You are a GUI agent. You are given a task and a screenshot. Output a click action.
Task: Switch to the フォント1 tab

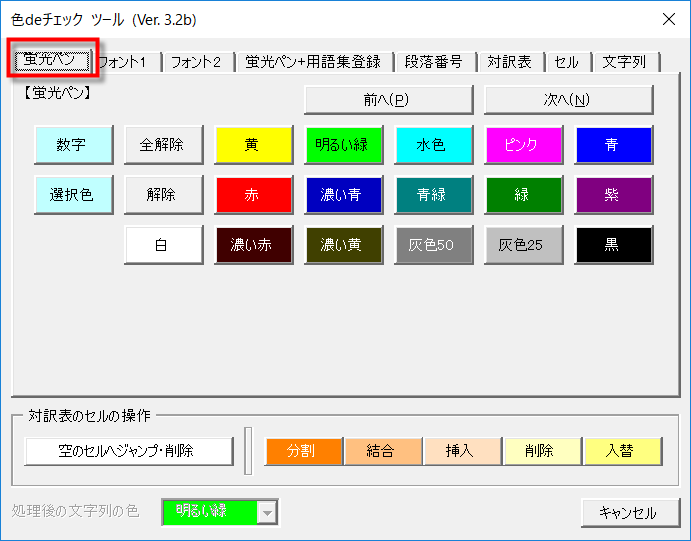pyautogui.click(x=127, y=62)
